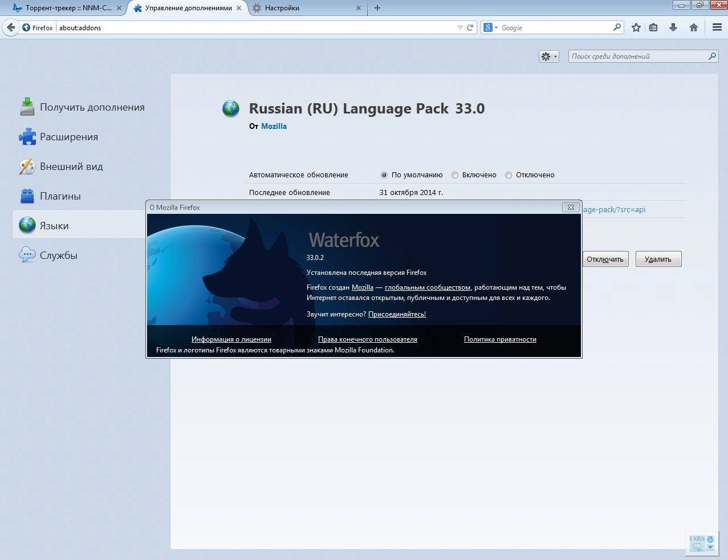
Task: Switch to Торрент-трекер NNM-C tab
Action: pos(68,8)
